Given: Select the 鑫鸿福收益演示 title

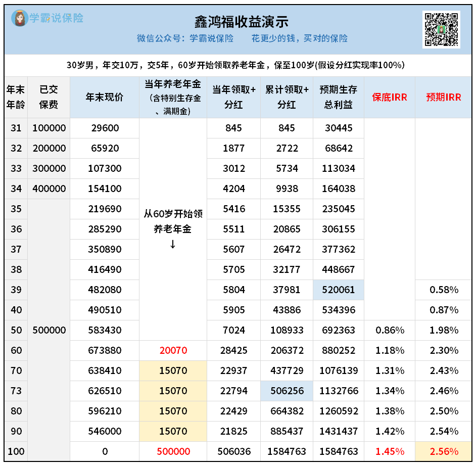Looking at the screenshot, I should tap(242, 22).
